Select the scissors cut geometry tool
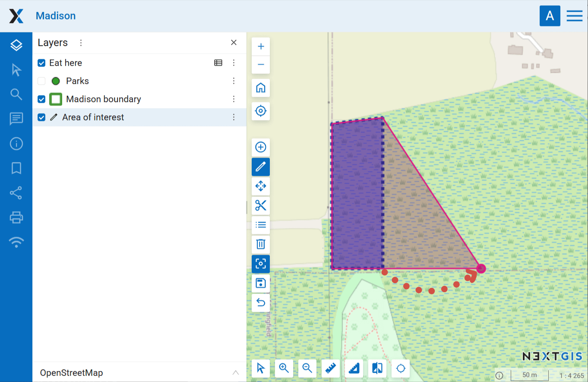The image size is (588, 382). [261, 205]
